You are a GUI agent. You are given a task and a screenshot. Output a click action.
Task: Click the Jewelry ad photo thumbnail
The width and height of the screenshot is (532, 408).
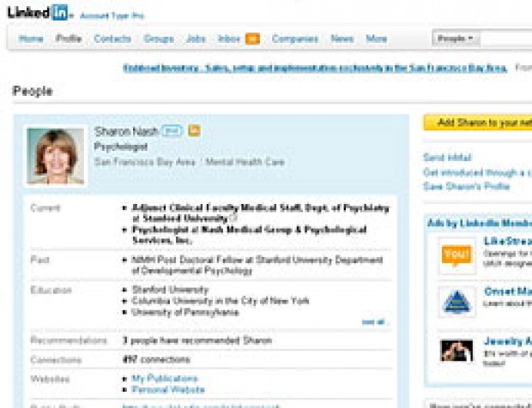[456, 351]
